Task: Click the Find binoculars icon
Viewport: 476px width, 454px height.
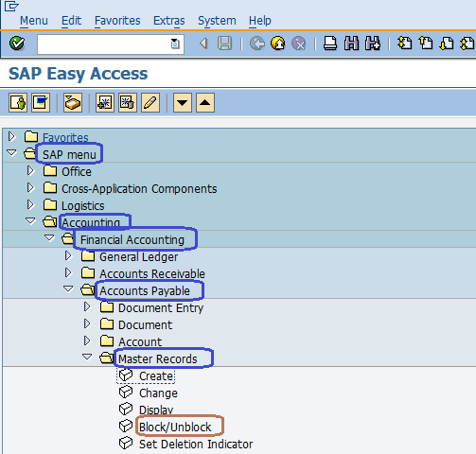Action: pos(351,44)
